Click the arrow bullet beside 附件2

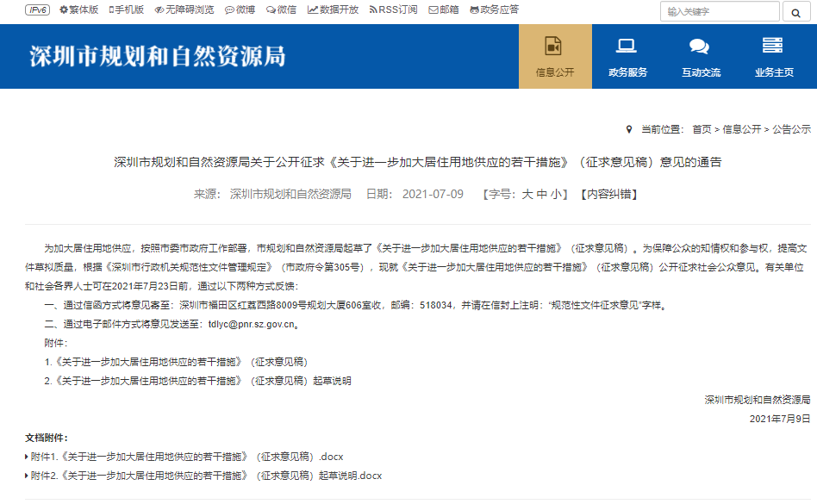pyautogui.click(x=27, y=476)
